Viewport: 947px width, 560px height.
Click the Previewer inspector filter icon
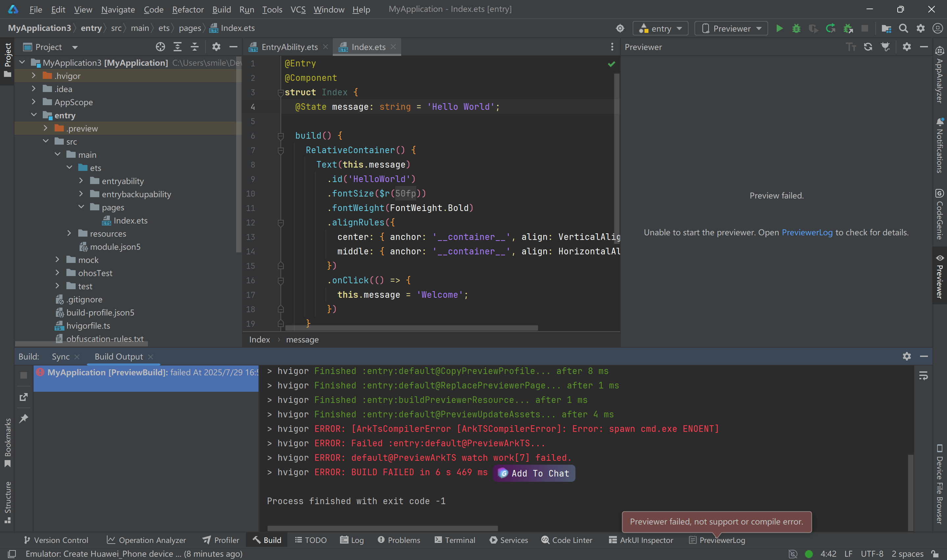tap(886, 47)
